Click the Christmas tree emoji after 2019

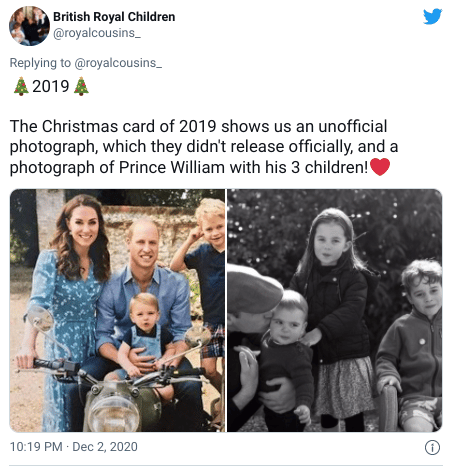click(x=81, y=86)
